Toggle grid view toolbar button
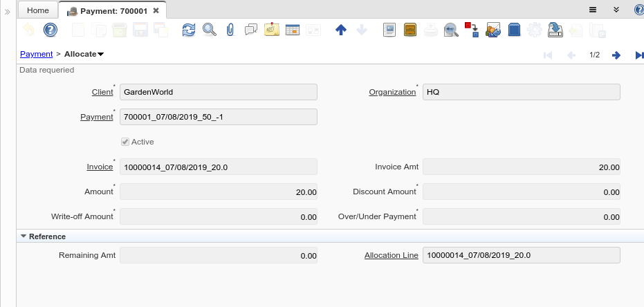 click(x=293, y=30)
